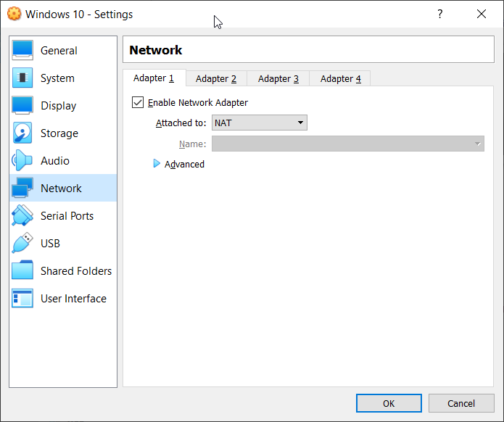Select the Audio speaker icon
Screen dimensions: 504x422
[x=22, y=160]
